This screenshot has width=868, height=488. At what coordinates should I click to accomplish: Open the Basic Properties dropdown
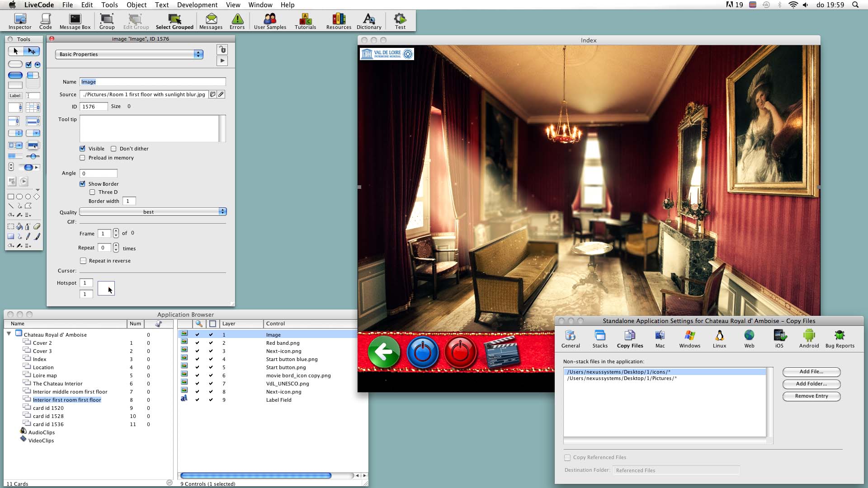click(x=129, y=54)
